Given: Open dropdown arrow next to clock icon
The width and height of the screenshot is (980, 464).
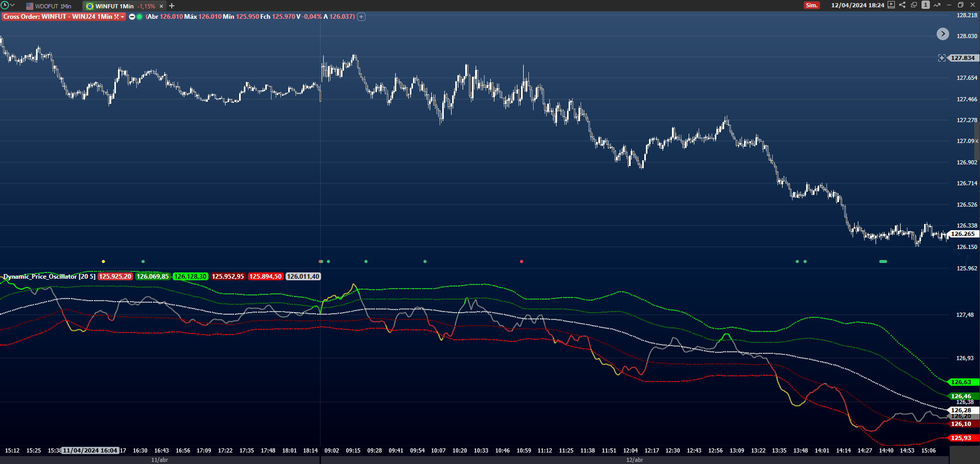Looking at the screenshot, I should tap(13, 5).
